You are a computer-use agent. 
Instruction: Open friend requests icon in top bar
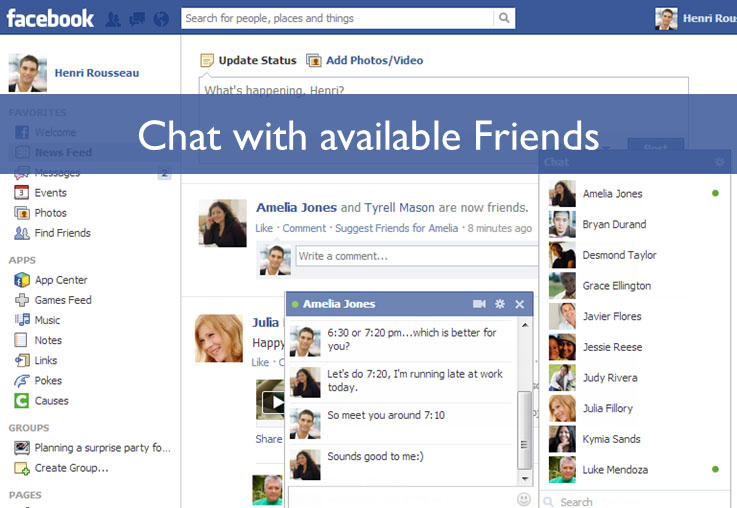(x=113, y=18)
